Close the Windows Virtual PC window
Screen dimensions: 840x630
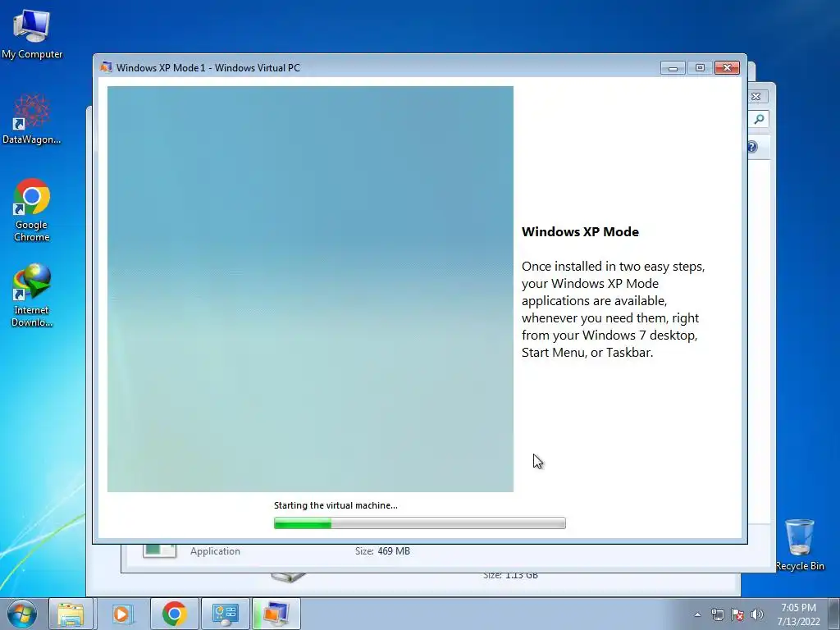pos(727,68)
